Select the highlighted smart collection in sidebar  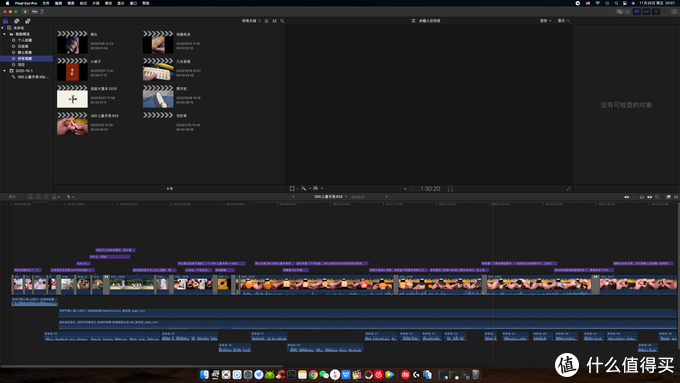tap(26, 59)
